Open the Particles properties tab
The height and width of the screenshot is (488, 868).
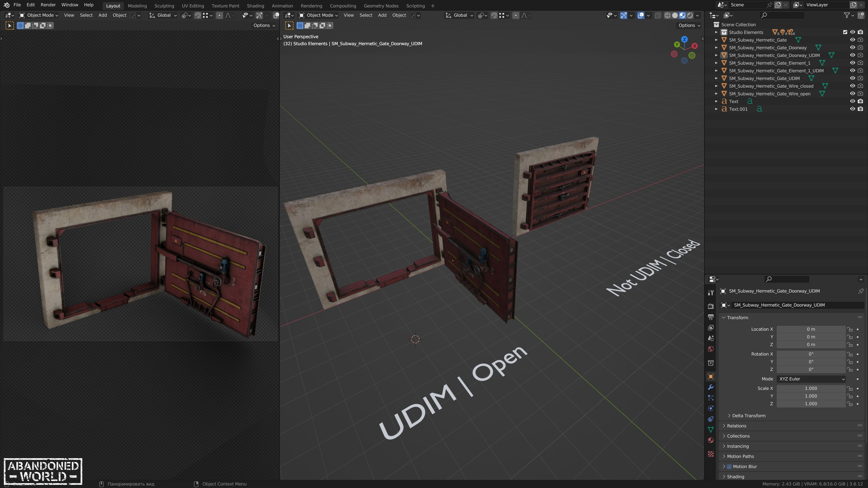pyautogui.click(x=711, y=398)
